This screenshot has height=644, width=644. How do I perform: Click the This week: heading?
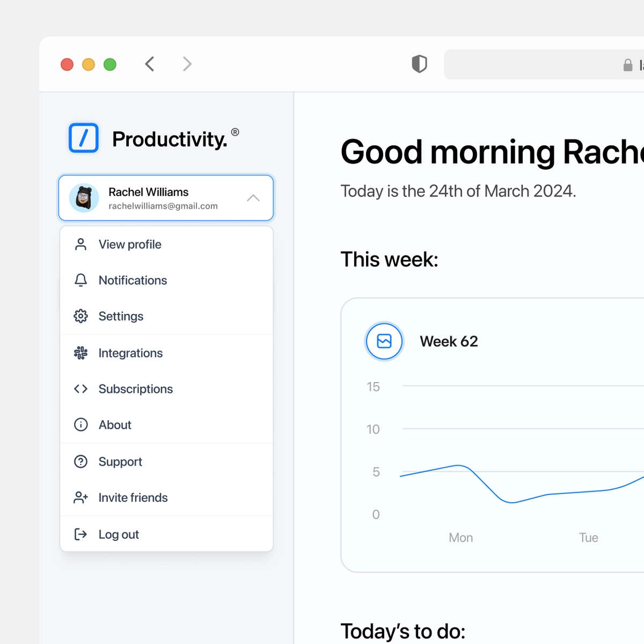click(389, 259)
